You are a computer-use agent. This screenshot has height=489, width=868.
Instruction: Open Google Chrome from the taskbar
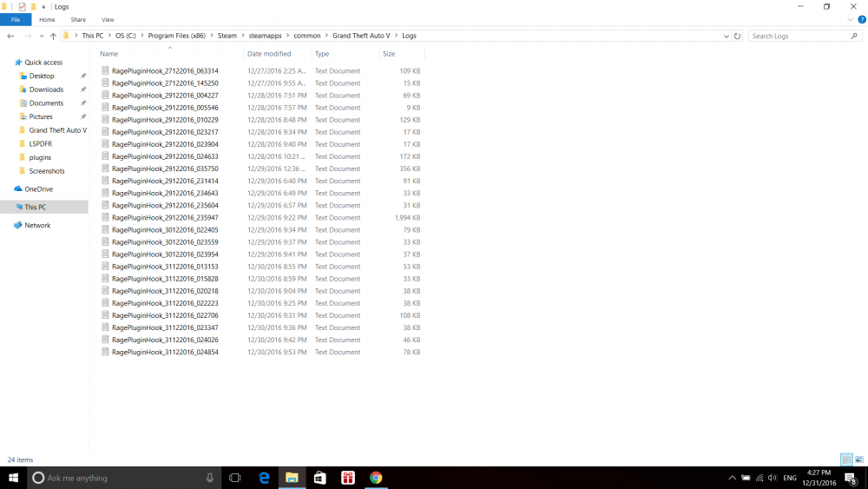coord(376,478)
